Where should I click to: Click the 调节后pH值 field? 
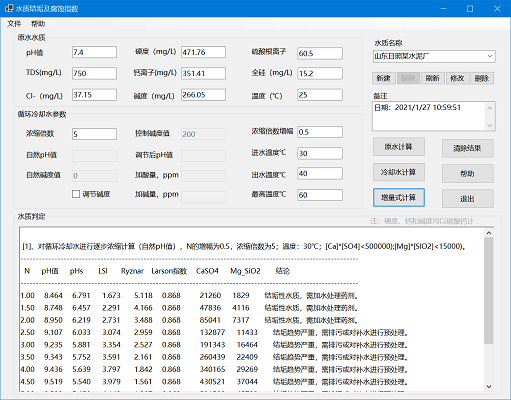pos(203,156)
